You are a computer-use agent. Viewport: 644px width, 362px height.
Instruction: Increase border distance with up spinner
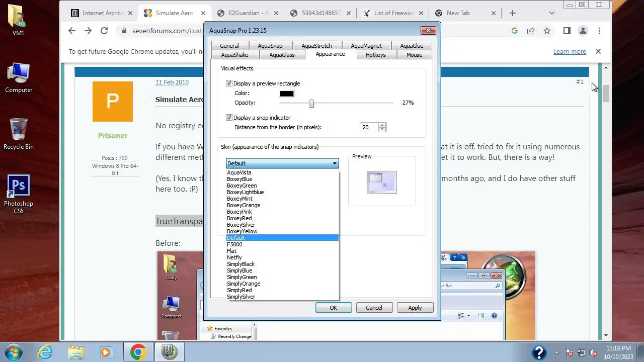coord(382,125)
